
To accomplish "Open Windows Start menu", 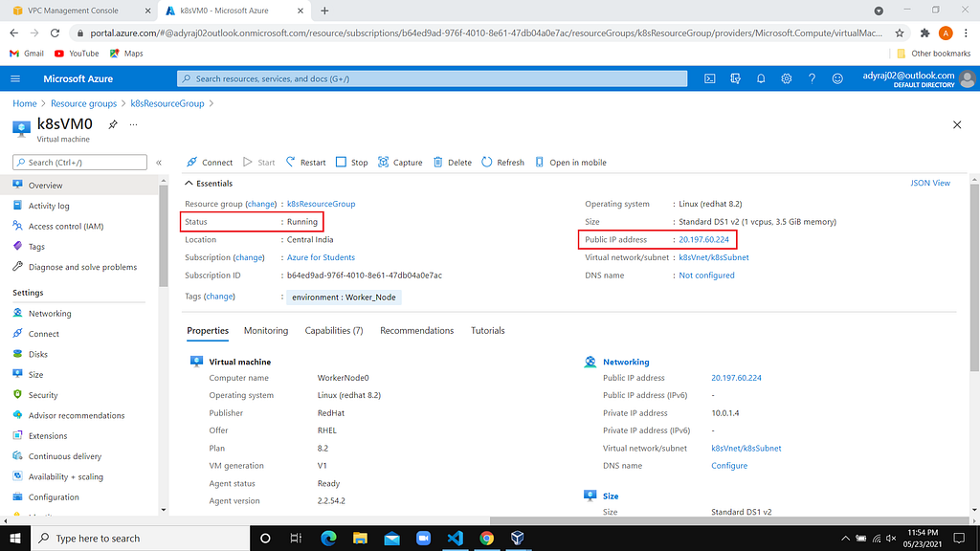I will click(x=15, y=538).
